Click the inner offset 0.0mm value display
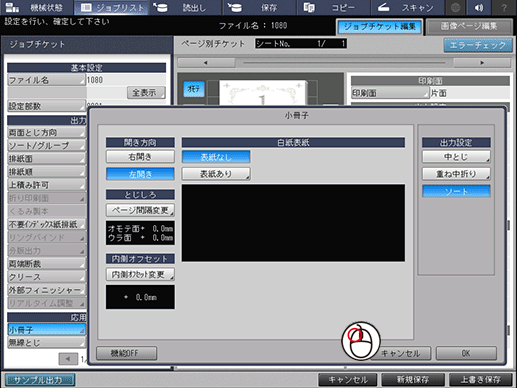The height and width of the screenshot is (388, 517). pos(140,297)
